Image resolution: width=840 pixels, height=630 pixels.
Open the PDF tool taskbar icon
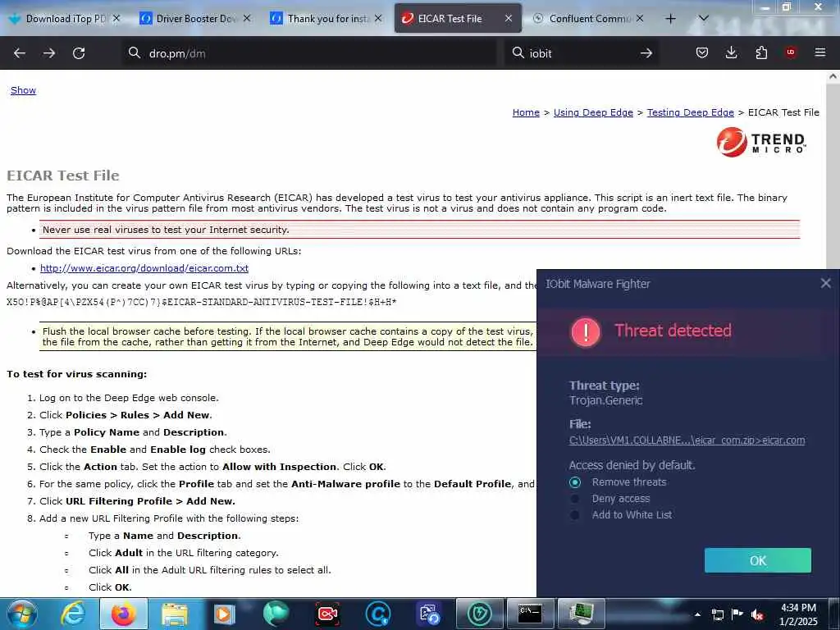[x=428, y=614]
